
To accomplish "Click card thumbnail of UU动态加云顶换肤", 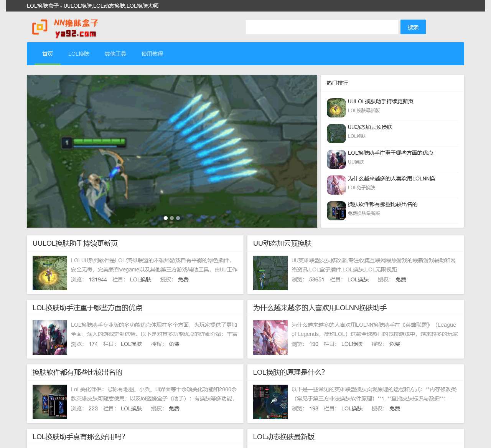I will pyautogui.click(x=270, y=273).
